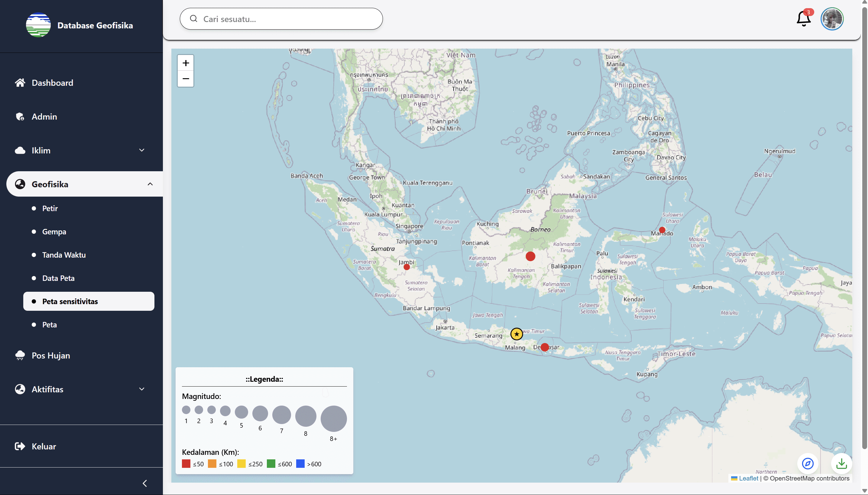Open the Dashboard section

53,82
